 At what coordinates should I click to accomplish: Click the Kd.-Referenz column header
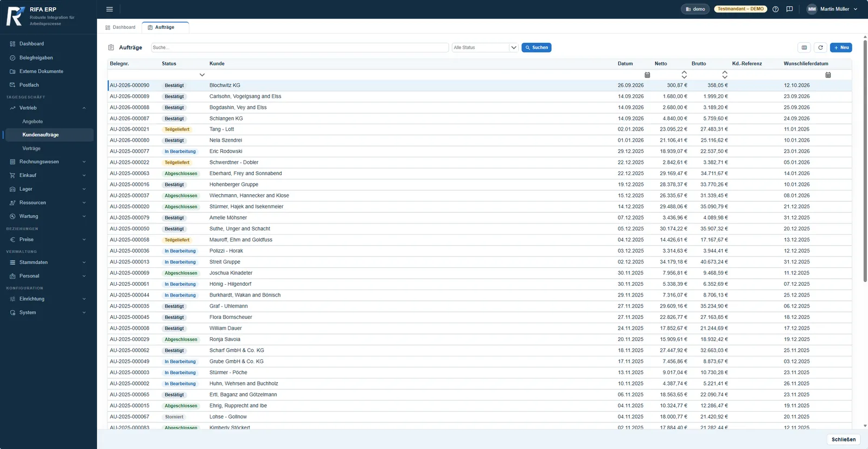[746, 64]
